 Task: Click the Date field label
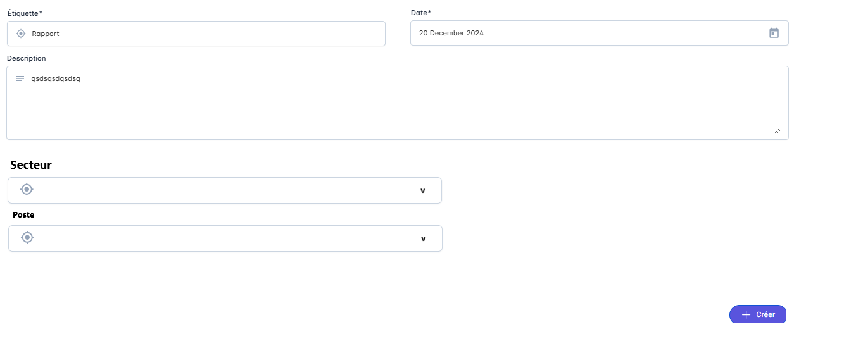[x=420, y=13]
